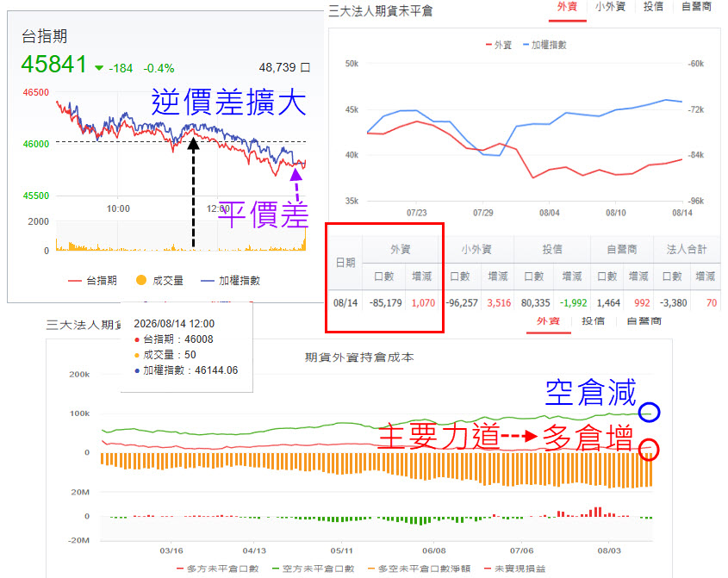Click the -3,380 table cell
The image size is (728, 578).
(x=673, y=303)
